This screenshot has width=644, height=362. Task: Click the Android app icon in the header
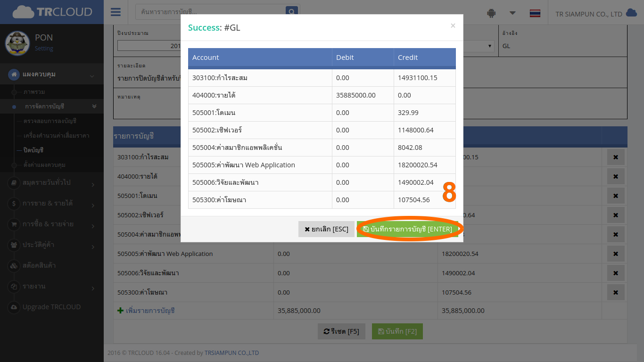pyautogui.click(x=491, y=14)
